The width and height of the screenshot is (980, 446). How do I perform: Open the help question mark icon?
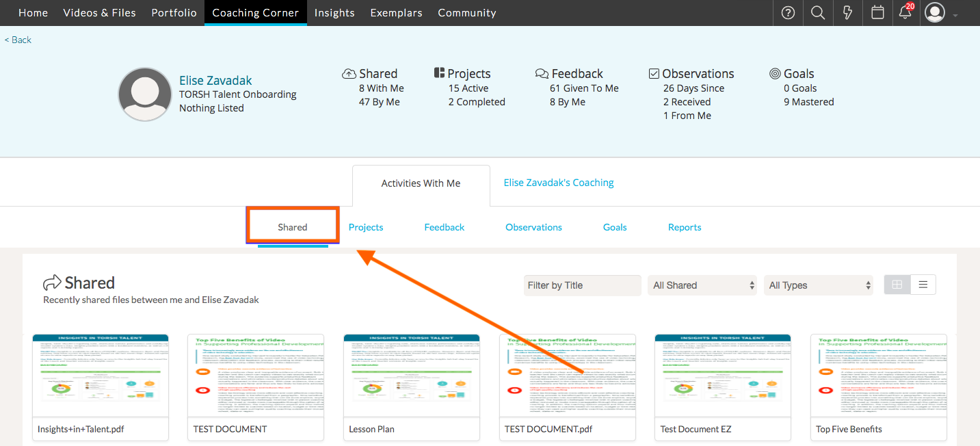(788, 13)
